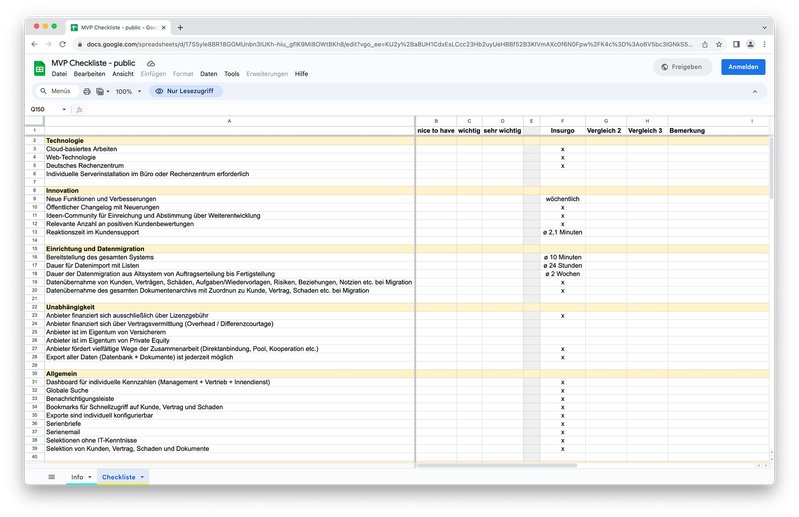Toggle the browser side panel icon
This screenshot has width=799, height=517.
pos(736,44)
